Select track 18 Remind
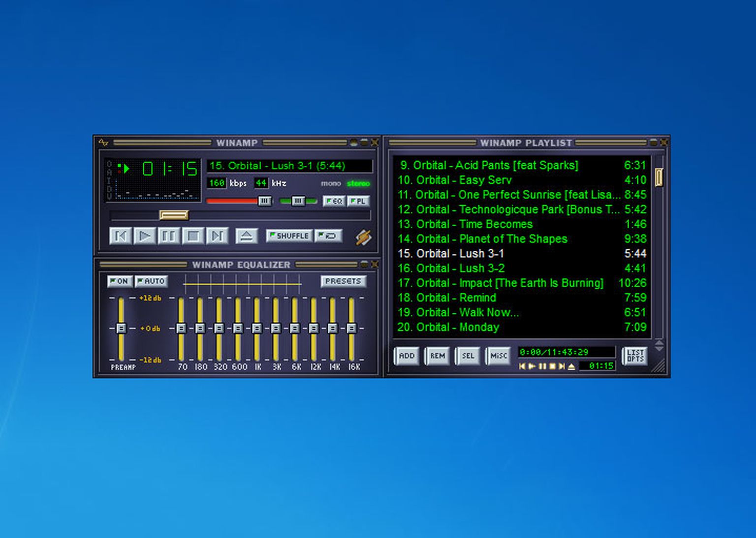Screen dimensions: 756x538 point(522,298)
